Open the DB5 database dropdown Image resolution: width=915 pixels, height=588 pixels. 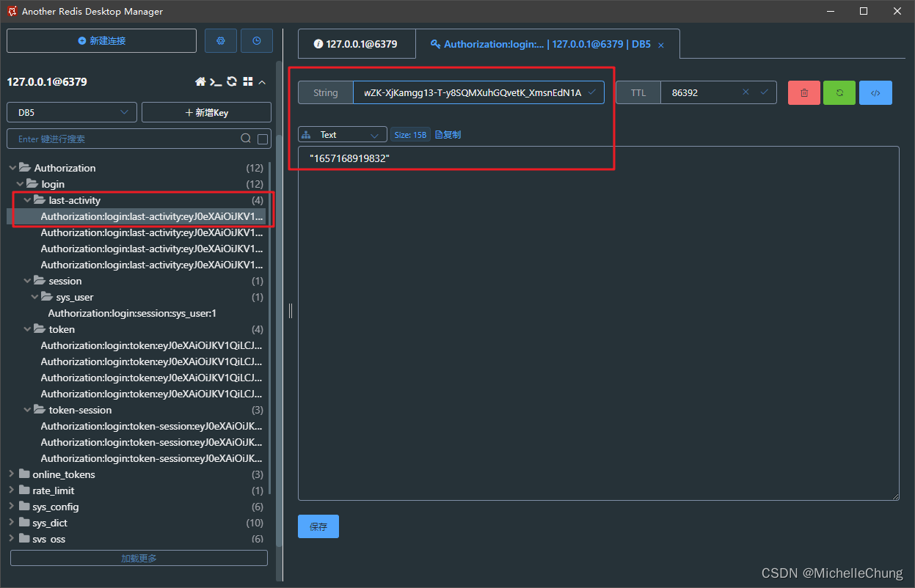[70, 111]
